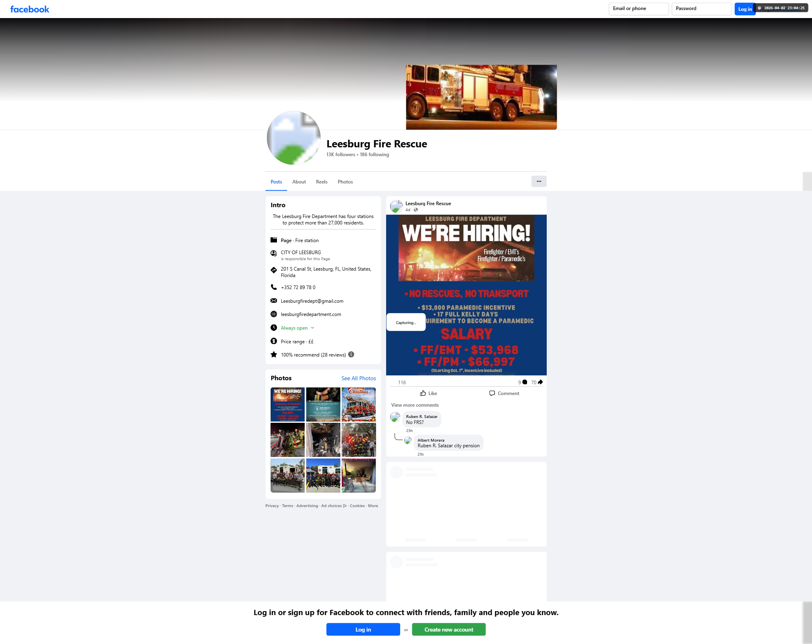Screen dimensions: 812x644
Task: Click Albert Morera's avatar
Action: (408, 440)
